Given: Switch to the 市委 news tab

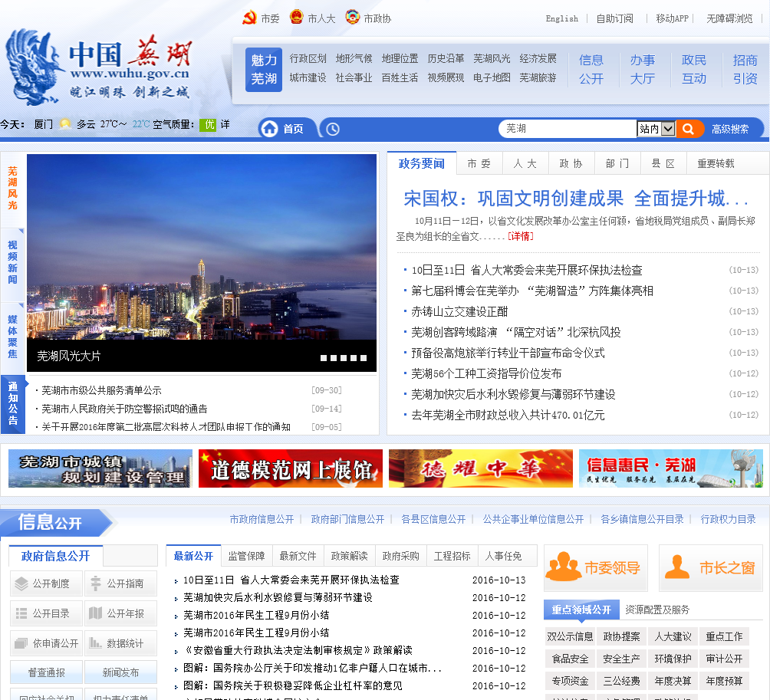Looking at the screenshot, I should point(479,163).
